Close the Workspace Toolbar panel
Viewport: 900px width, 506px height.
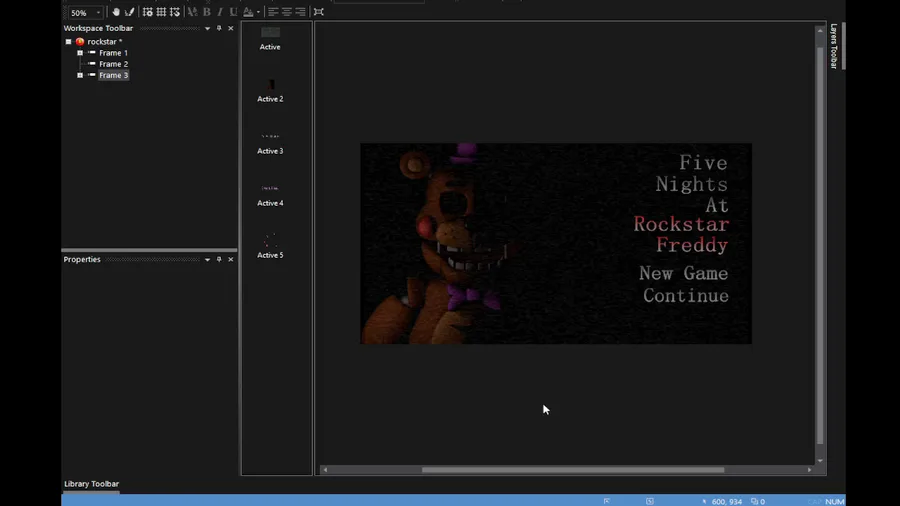[231, 28]
